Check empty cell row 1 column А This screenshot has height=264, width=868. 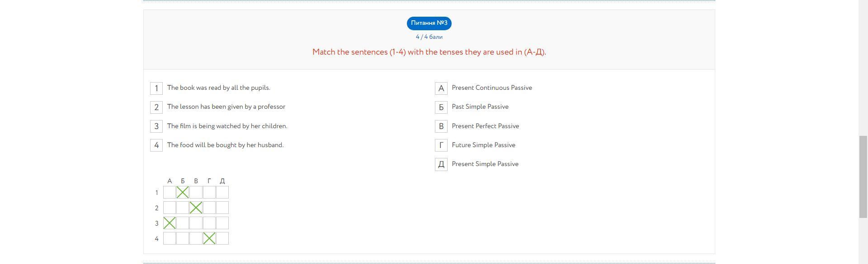tap(170, 193)
